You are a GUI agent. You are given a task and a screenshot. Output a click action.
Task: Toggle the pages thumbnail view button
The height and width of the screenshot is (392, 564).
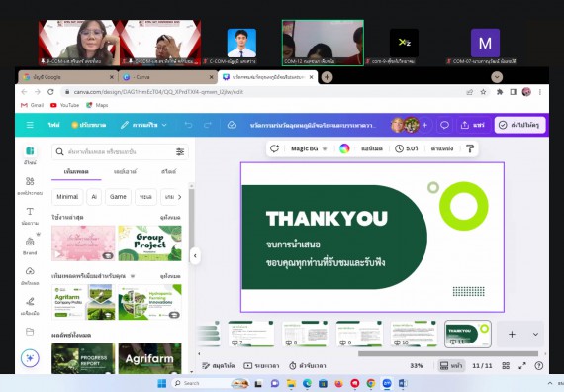(451, 366)
